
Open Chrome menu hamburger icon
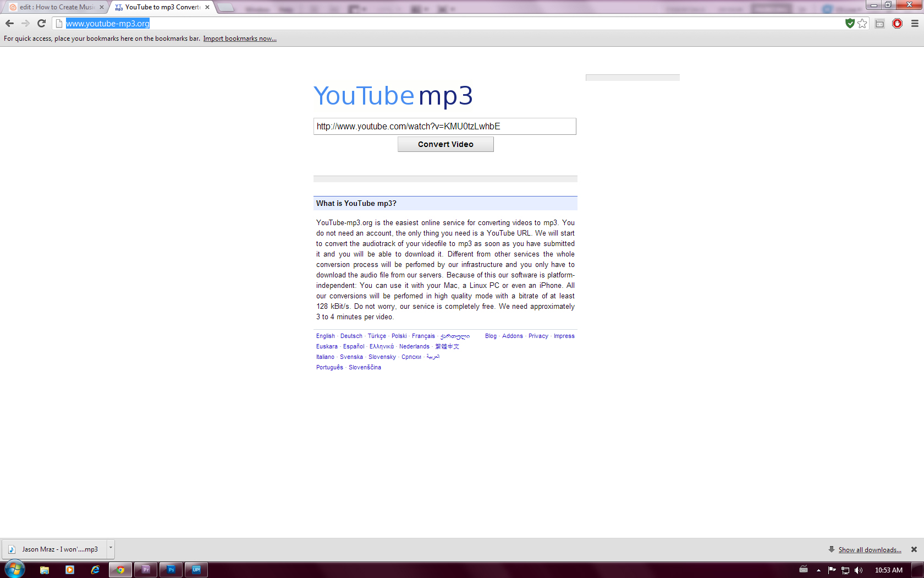[x=915, y=23]
